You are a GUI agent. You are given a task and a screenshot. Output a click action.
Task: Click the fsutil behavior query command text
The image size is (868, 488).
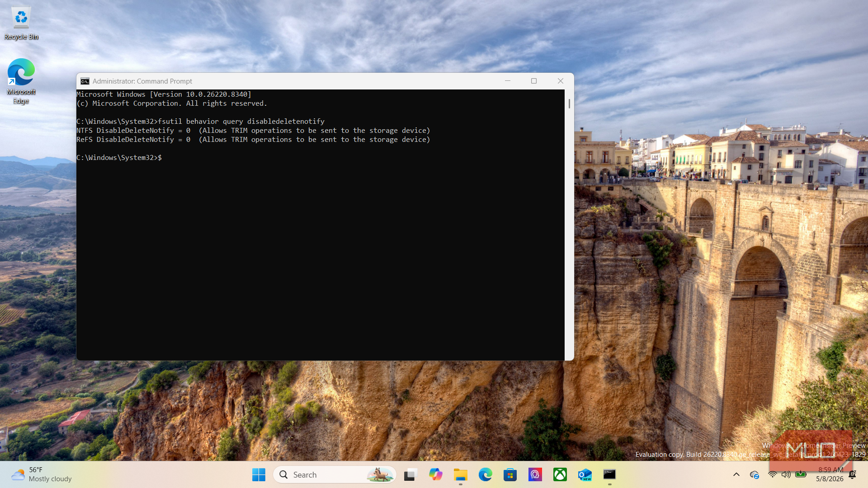[x=241, y=122]
